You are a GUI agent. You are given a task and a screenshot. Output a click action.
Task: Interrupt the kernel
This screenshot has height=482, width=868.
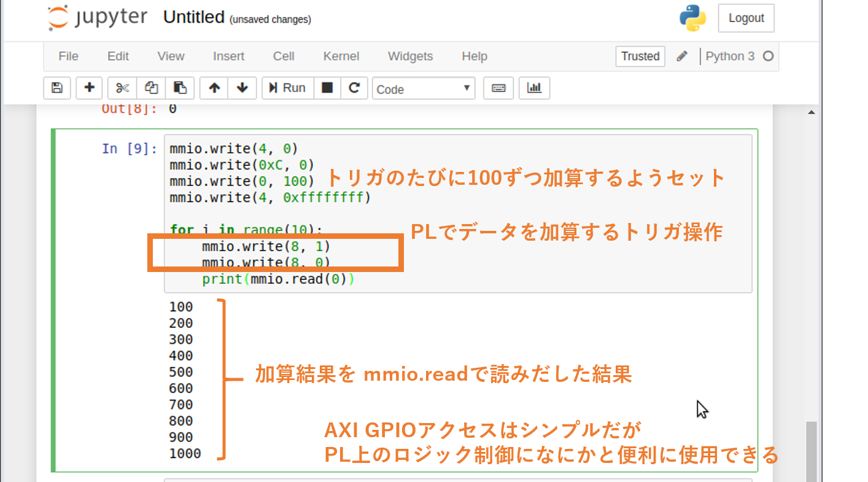(x=327, y=88)
